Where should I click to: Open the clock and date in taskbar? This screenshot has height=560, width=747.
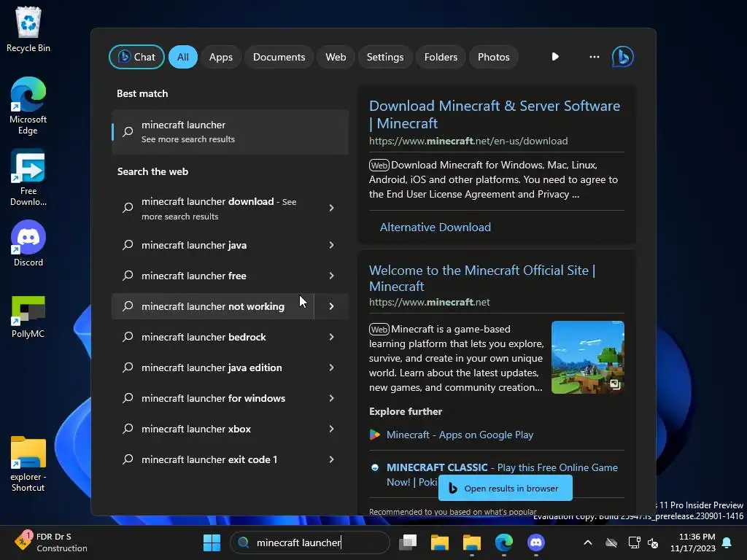pyautogui.click(x=693, y=542)
